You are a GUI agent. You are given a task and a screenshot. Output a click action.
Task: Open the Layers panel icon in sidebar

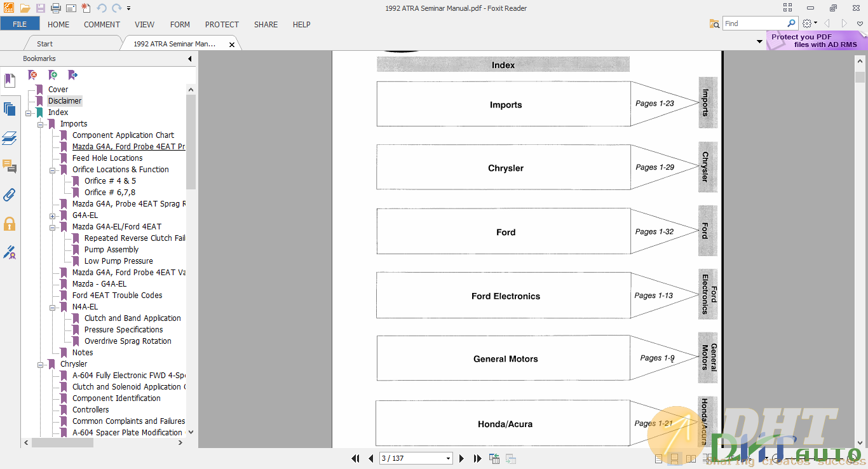click(x=10, y=138)
